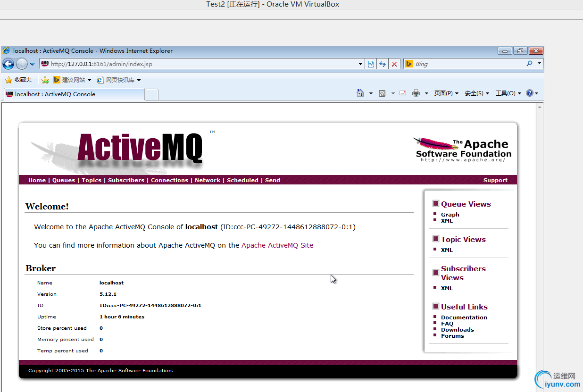This screenshot has height=392, width=583.
Task: Stop loading with the red X icon
Action: [394, 64]
